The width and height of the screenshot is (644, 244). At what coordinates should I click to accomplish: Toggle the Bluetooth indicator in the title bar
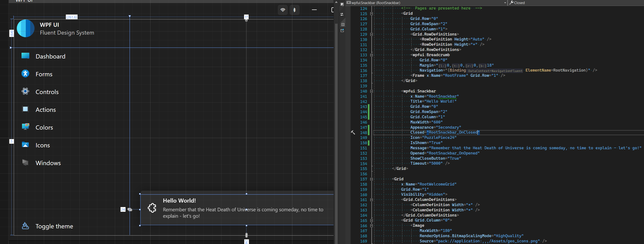pyautogui.click(x=295, y=10)
